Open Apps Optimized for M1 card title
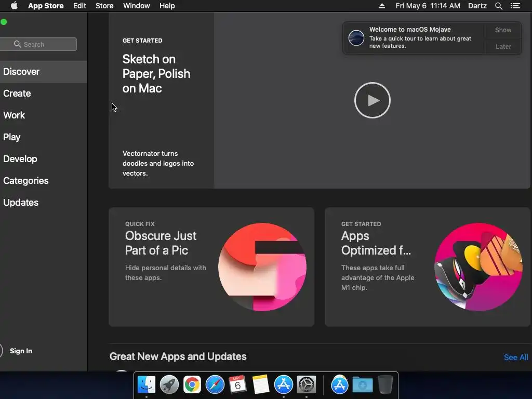This screenshot has height=399, width=532. coord(376,243)
